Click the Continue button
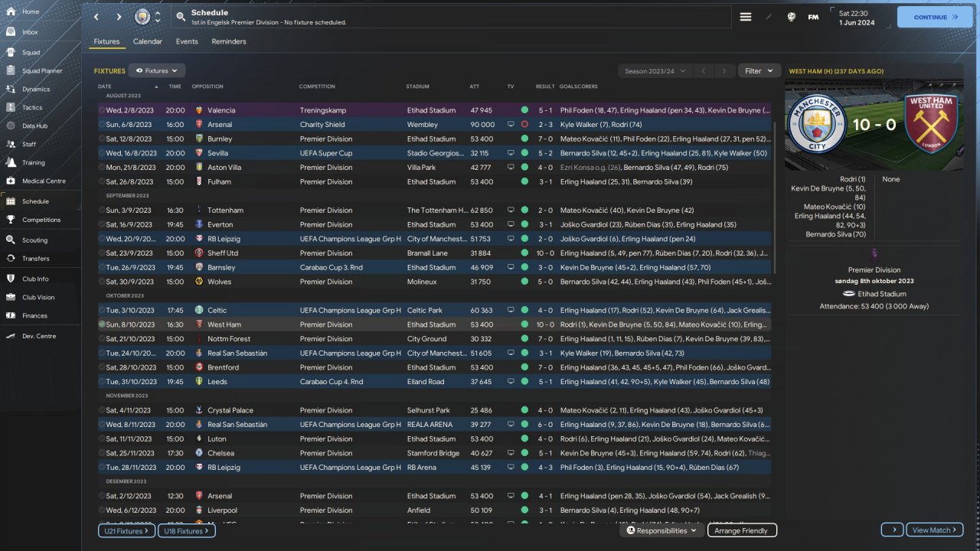The height and width of the screenshot is (551, 980). (x=935, y=17)
